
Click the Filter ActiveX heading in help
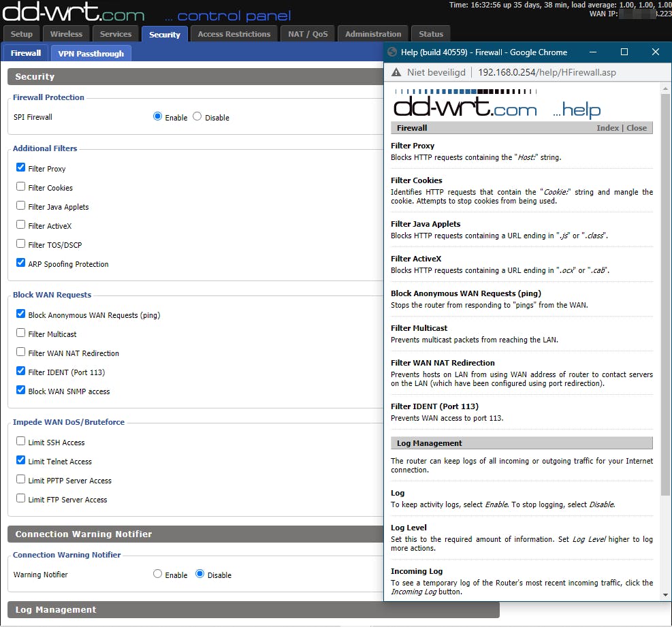click(416, 259)
